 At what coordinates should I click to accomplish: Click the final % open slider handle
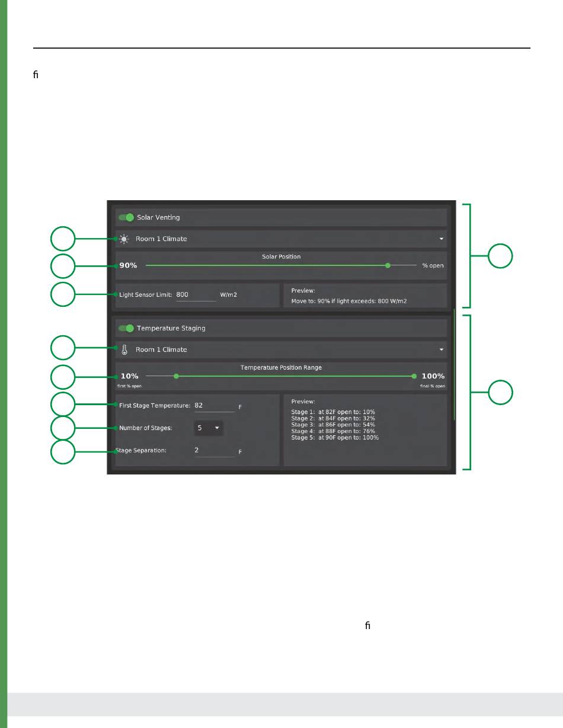coord(414,376)
